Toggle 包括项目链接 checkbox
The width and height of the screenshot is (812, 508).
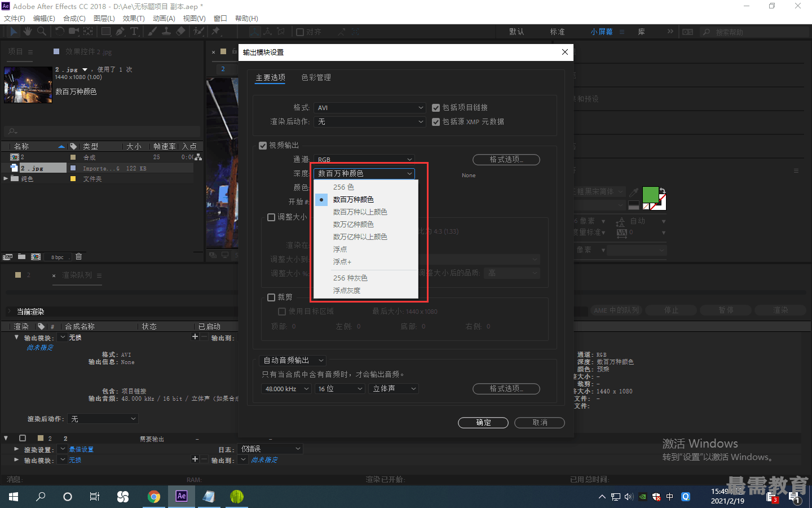pos(436,108)
